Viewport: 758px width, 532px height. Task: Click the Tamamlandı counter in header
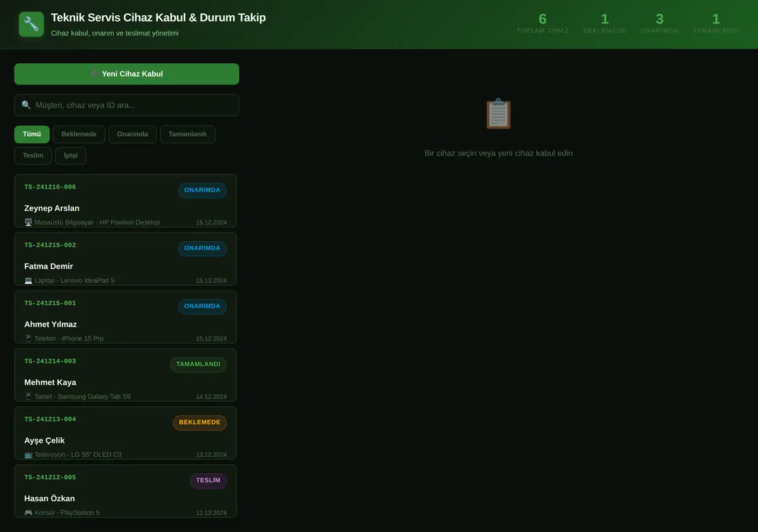716,23
